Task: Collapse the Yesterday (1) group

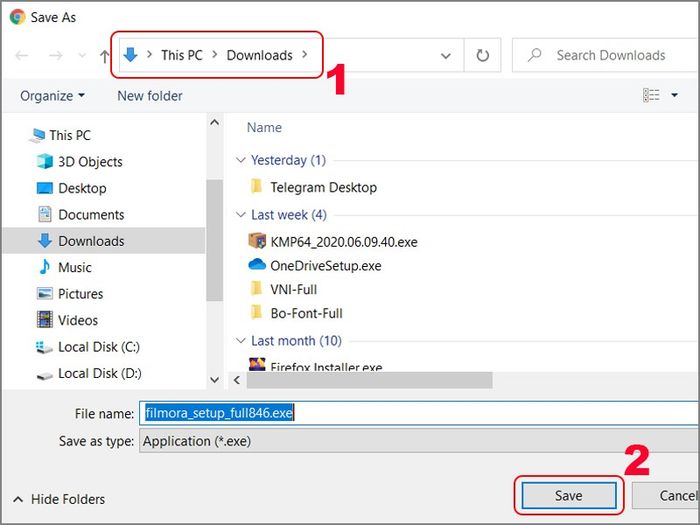Action: click(241, 160)
